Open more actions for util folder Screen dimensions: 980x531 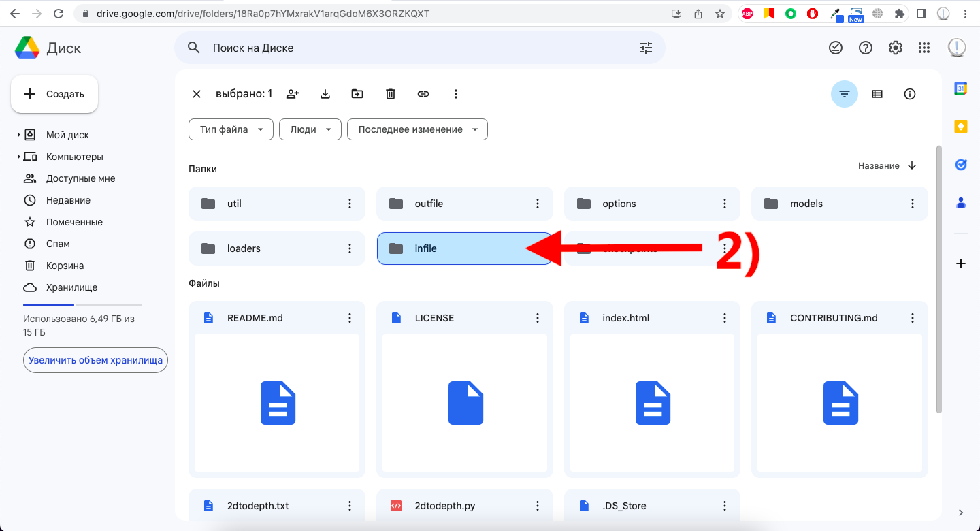click(x=350, y=204)
